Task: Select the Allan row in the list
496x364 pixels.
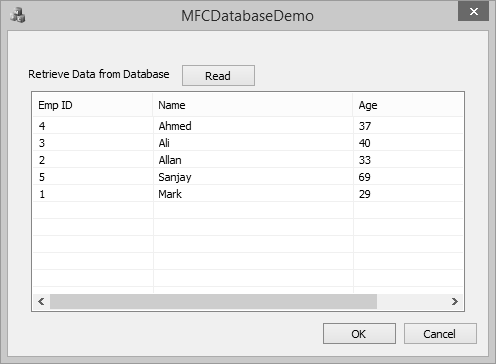Action: pyautogui.click(x=248, y=160)
